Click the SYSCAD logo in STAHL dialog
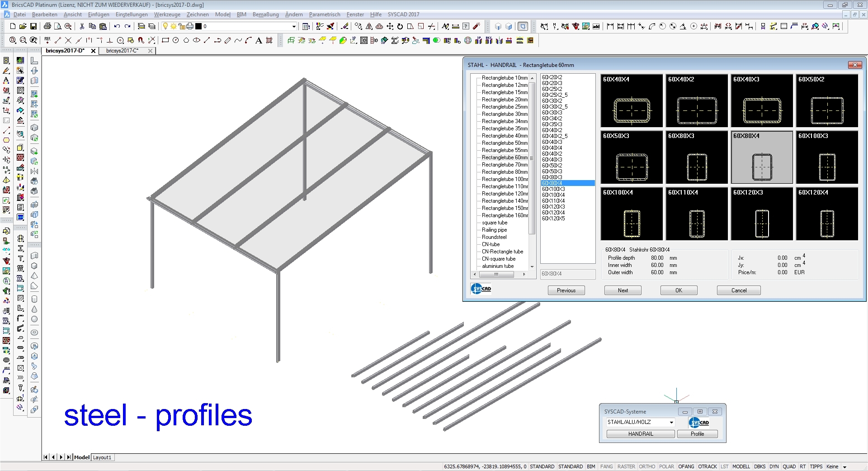Viewport: 868px width, 471px height. click(481, 289)
